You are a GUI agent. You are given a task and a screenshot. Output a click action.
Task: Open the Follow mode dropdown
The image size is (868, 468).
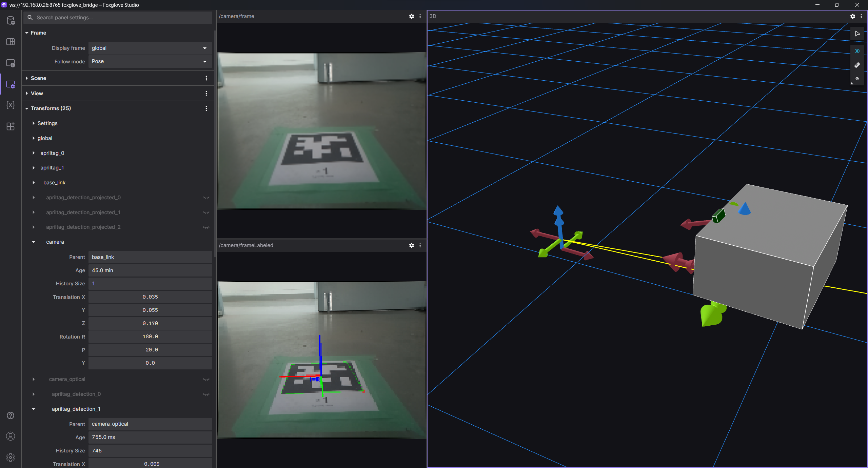(150, 61)
